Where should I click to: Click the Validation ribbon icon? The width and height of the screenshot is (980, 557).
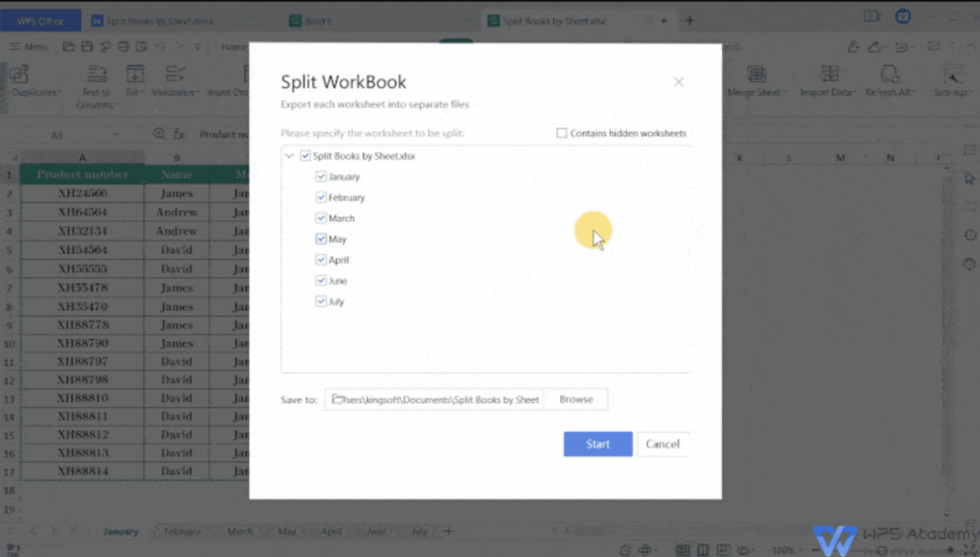click(175, 74)
